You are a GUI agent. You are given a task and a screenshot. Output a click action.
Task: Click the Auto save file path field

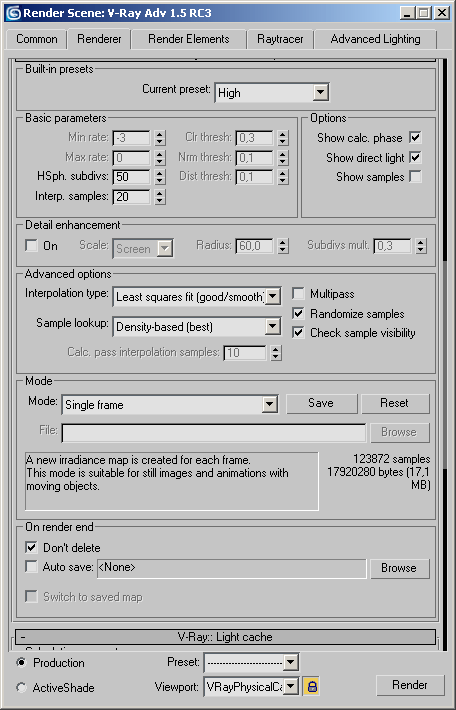pyautogui.click(x=231, y=568)
